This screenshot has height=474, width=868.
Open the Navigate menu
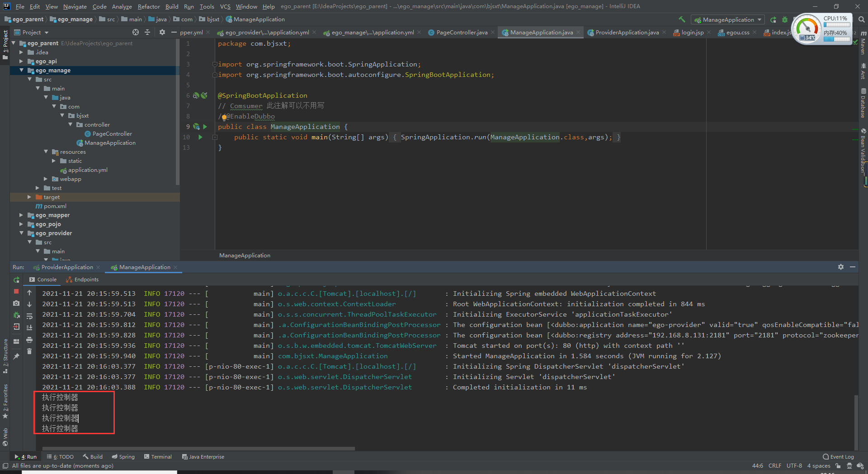[75, 6]
